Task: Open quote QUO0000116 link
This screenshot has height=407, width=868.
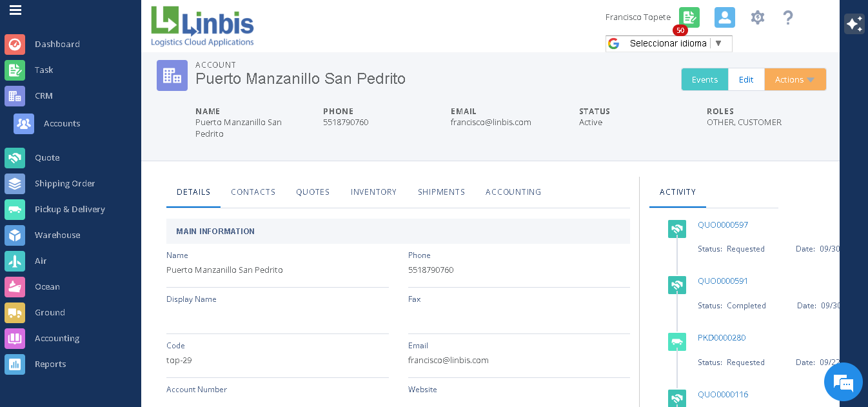Action: [723, 395]
